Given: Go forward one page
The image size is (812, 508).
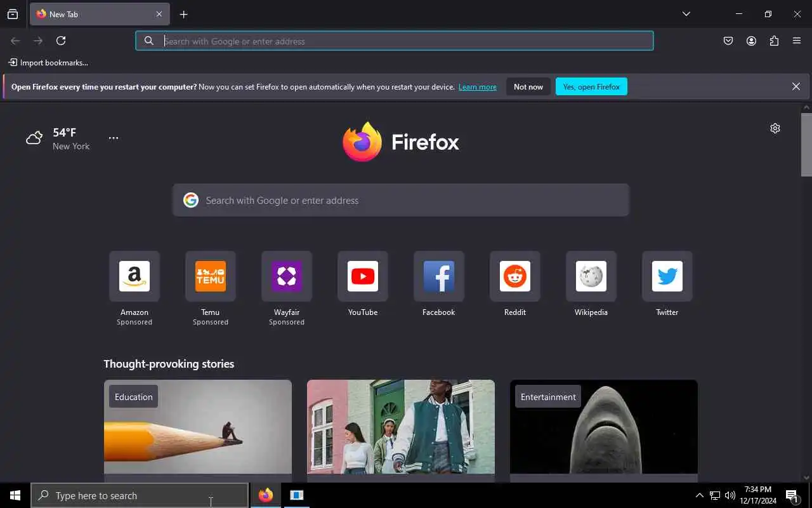Looking at the screenshot, I should click(x=38, y=41).
